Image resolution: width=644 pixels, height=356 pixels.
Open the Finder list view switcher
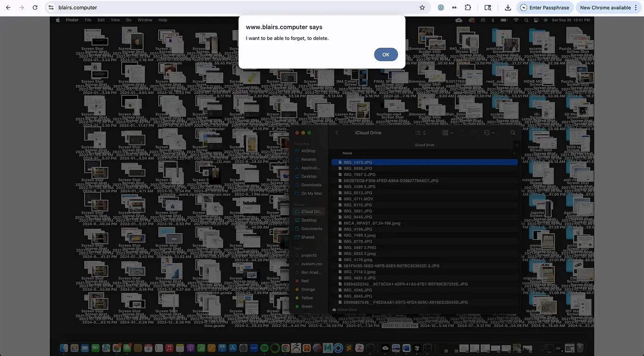[x=420, y=133]
